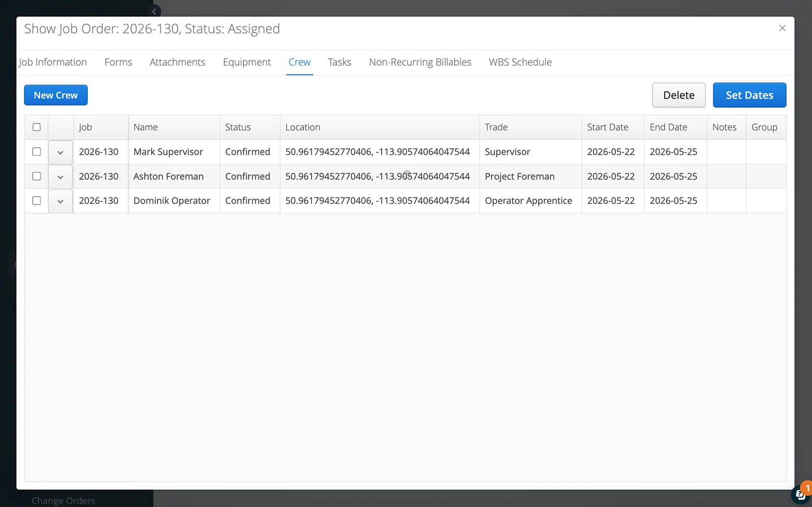Sort by the Location column header
812x507 pixels.
[x=380, y=127]
